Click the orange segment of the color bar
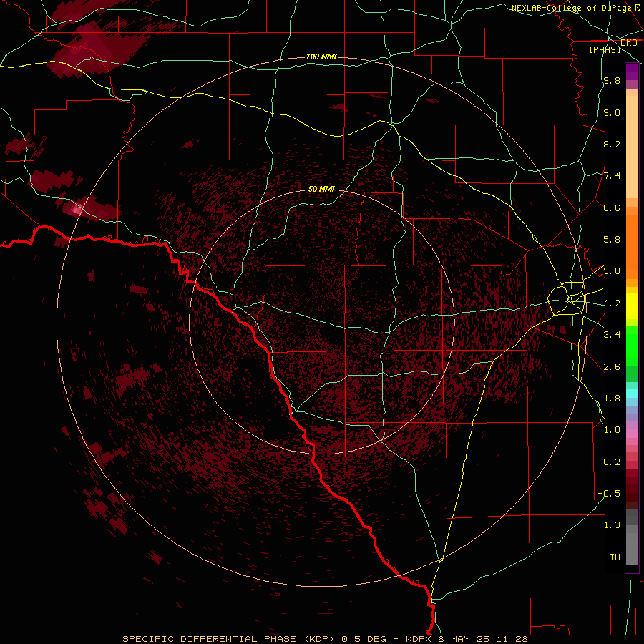Viewport: 644px width, 644px height. (632, 246)
